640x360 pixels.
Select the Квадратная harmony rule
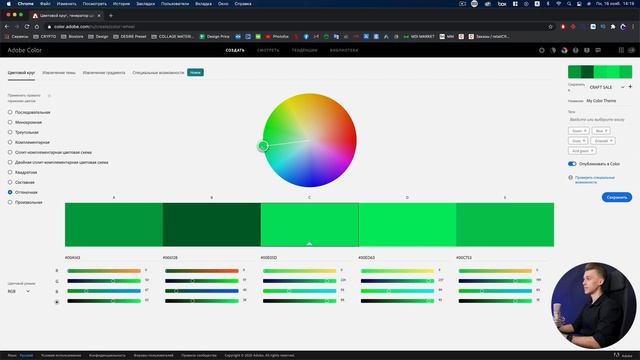pyautogui.click(x=22, y=172)
